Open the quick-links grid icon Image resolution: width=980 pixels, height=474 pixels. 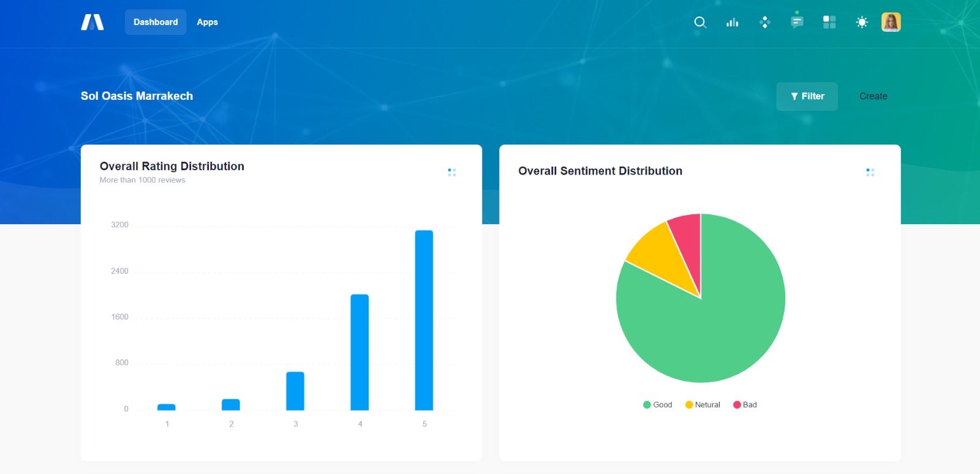click(829, 22)
